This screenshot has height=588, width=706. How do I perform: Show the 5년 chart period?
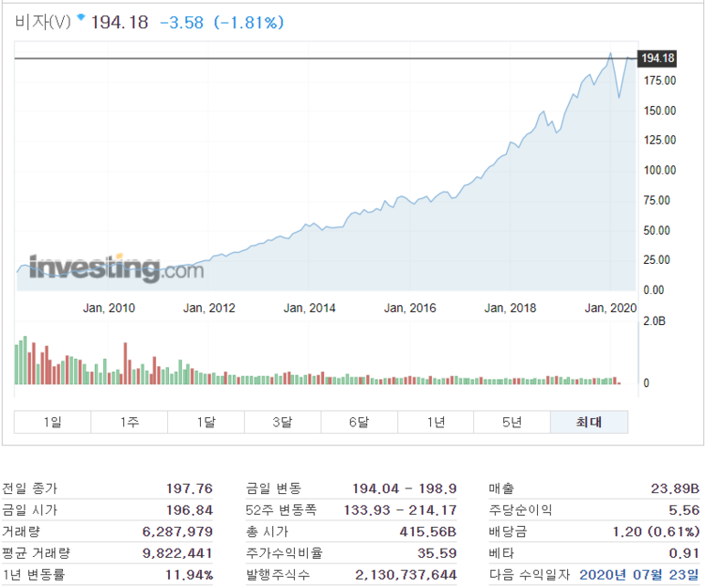click(511, 422)
